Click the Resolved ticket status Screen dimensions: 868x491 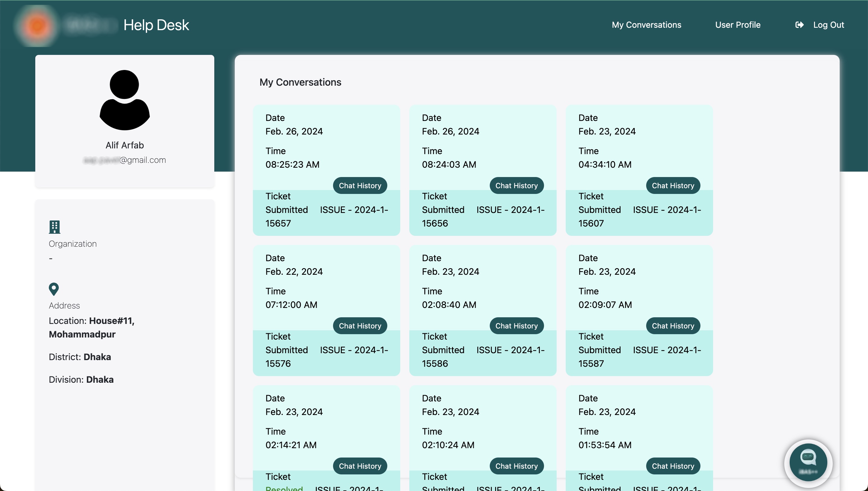(284, 488)
